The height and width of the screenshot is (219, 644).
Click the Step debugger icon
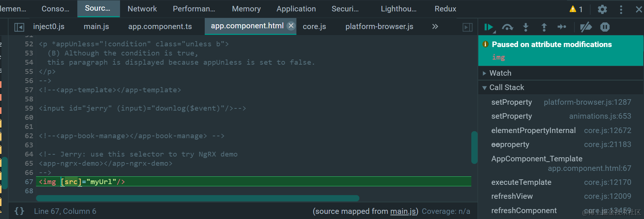(562, 27)
